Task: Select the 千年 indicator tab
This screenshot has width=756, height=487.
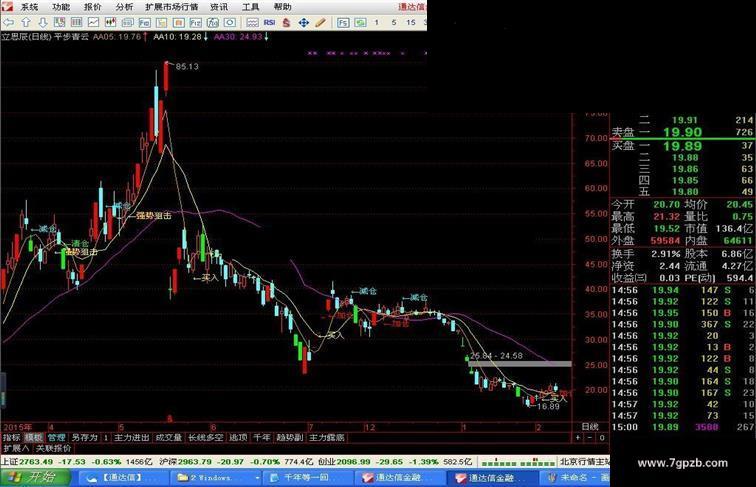Action: tap(262, 438)
